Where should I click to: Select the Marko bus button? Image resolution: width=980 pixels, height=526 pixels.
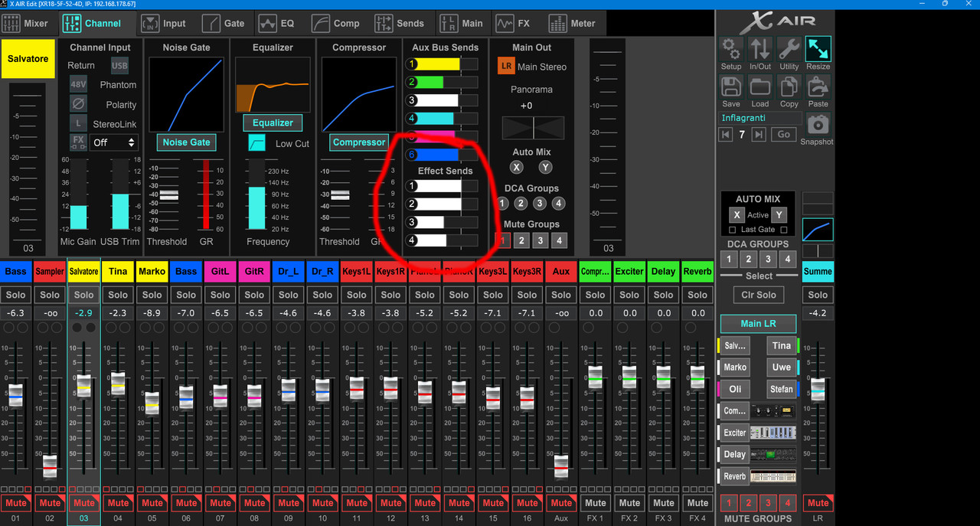pos(734,367)
